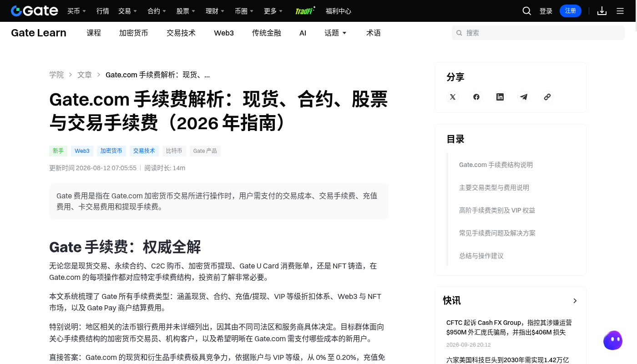Open the 行情 menu item

[x=103, y=11]
